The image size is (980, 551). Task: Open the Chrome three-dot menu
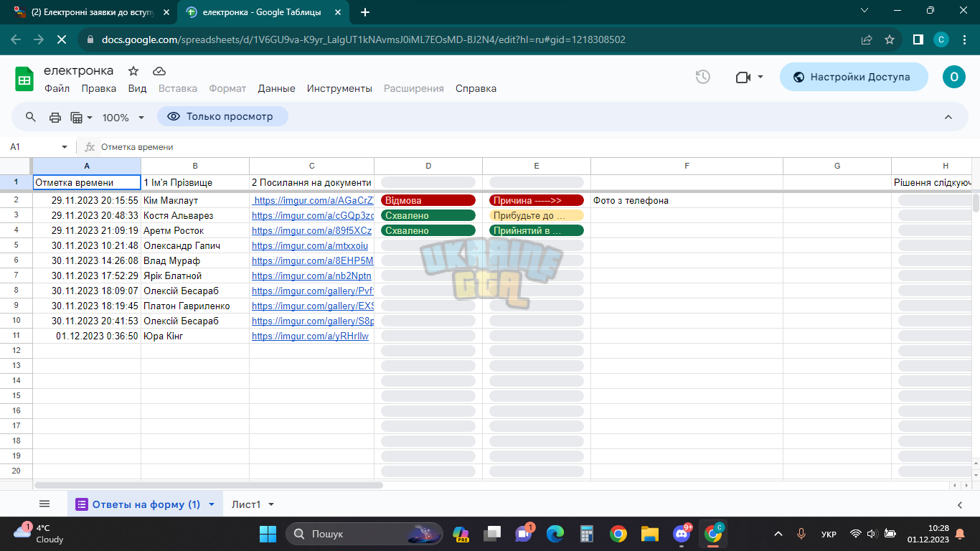963,39
